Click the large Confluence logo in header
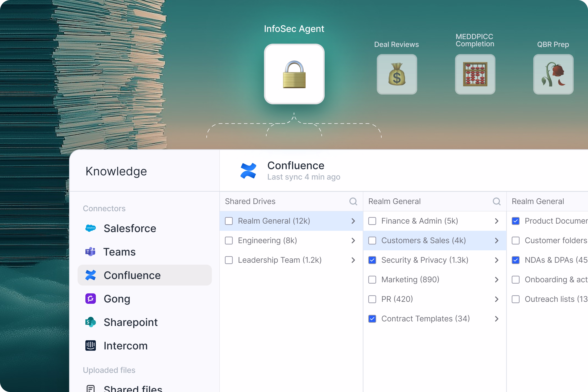Screen dimensions: 588x392 point(248,171)
